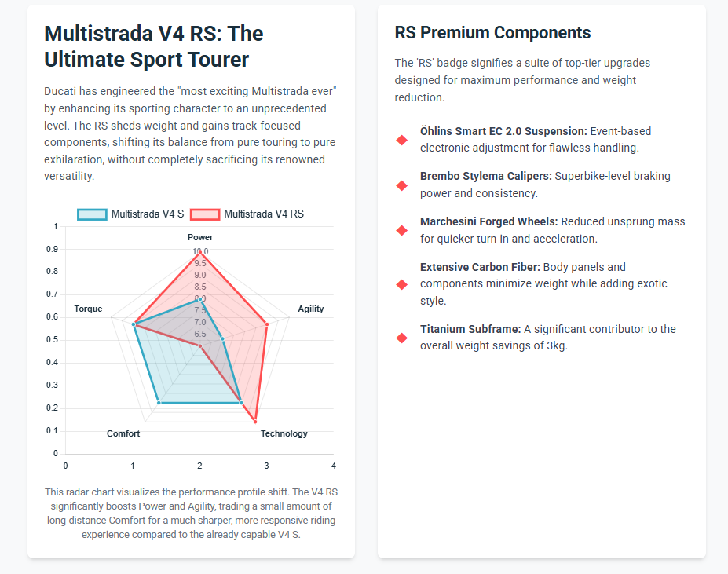Click the red Multistrada V4 RS legend swatch
Viewport: 728px width, 574px height.
tap(204, 214)
